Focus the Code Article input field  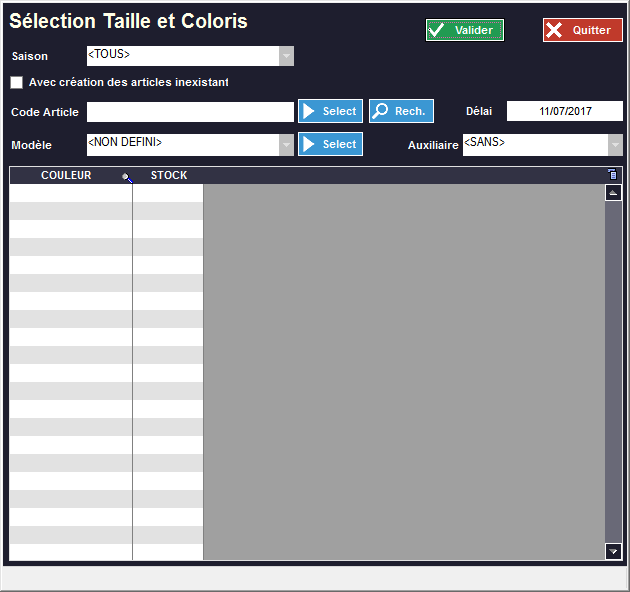click(x=190, y=111)
